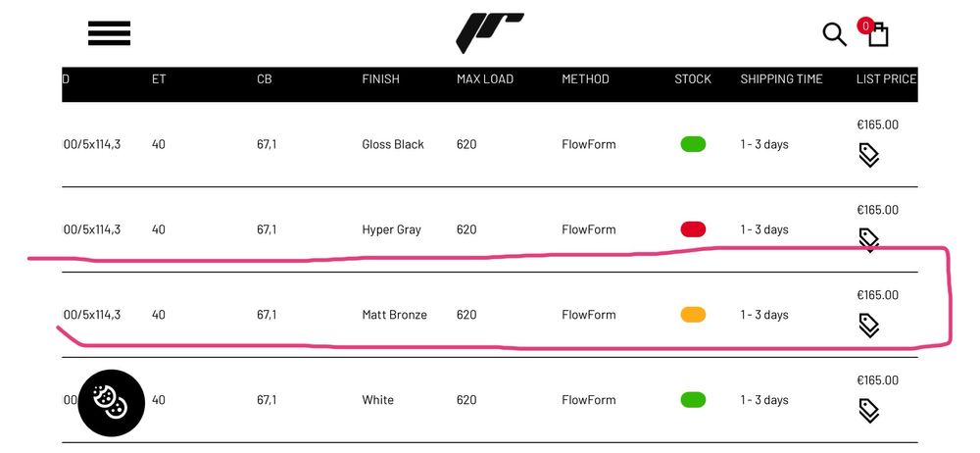
Task: Click the price tag icon for Hyper Gray
Action: tap(868, 238)
